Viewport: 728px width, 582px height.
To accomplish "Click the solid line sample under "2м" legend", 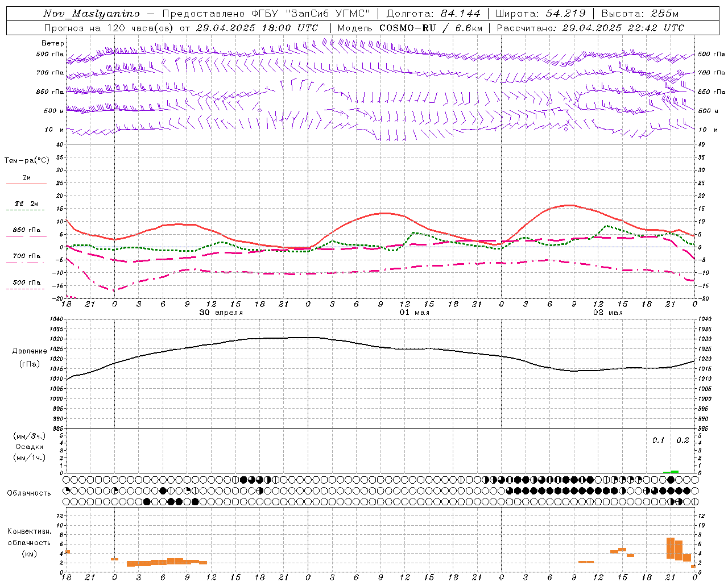I will click(26, 184).
